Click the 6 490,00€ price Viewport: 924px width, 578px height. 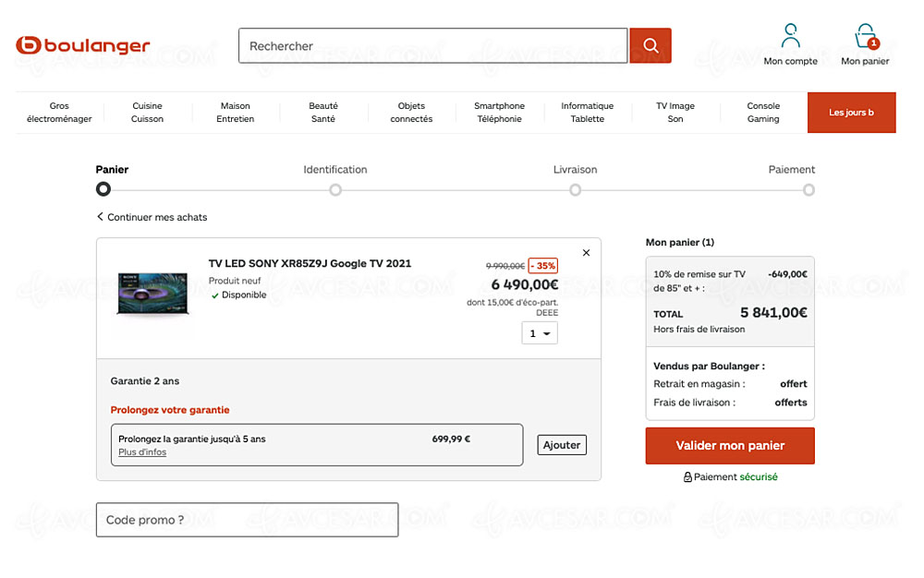[525, 285]
